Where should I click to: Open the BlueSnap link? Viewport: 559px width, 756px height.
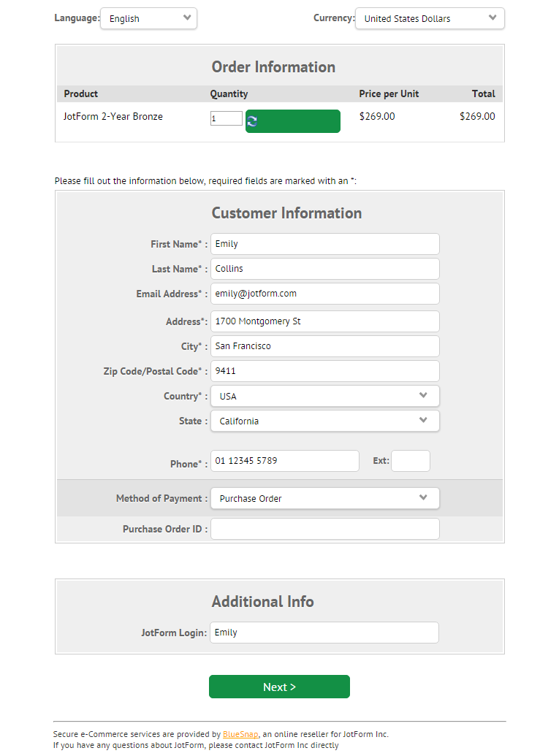pos(240,734)
